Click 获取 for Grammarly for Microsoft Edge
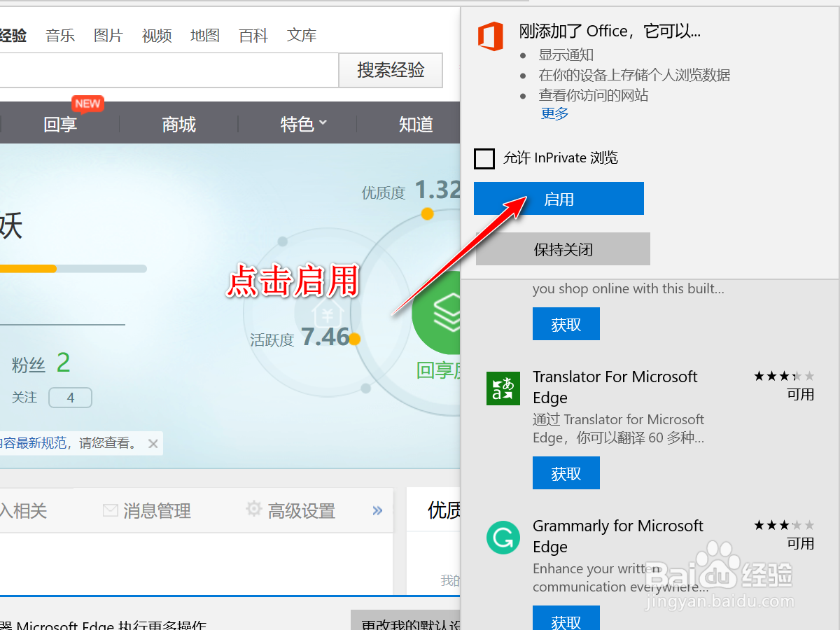 pos(566,619)
